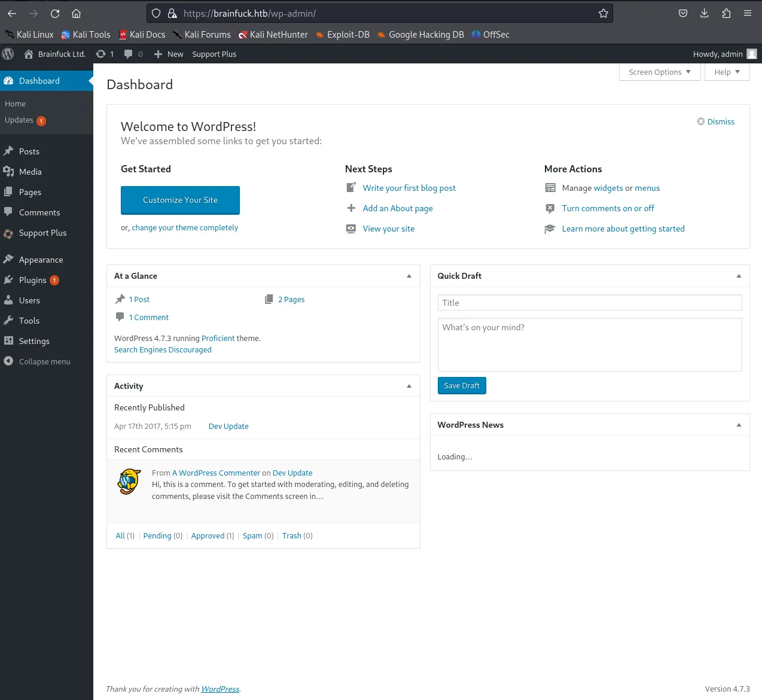Image resolution: width=762 pixels, height=700 pixels.
Task: Open the Help dropdown tab
Action: click(x=727, y=72)
